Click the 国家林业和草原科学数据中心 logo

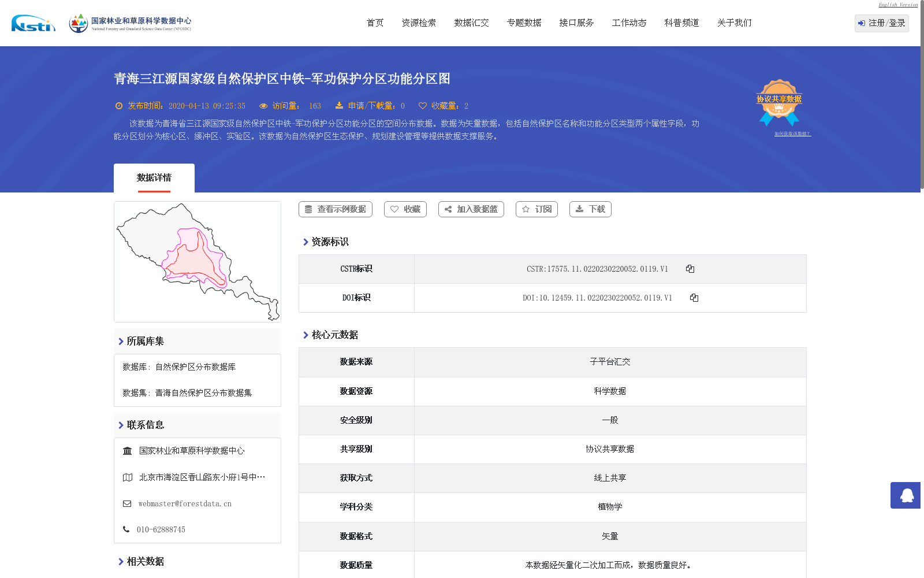130,23
